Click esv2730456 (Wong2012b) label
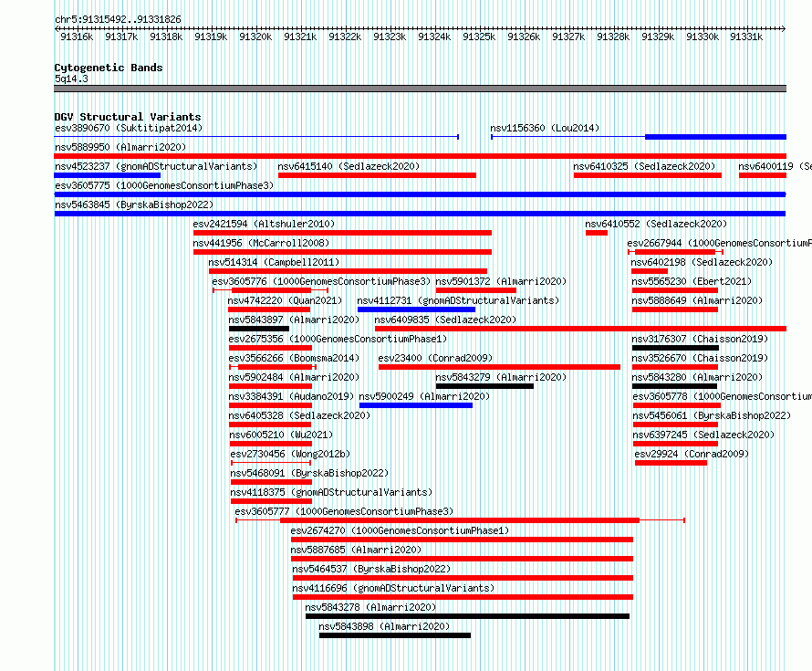This screenshot has height=671, width=812. tap(290, 454)
